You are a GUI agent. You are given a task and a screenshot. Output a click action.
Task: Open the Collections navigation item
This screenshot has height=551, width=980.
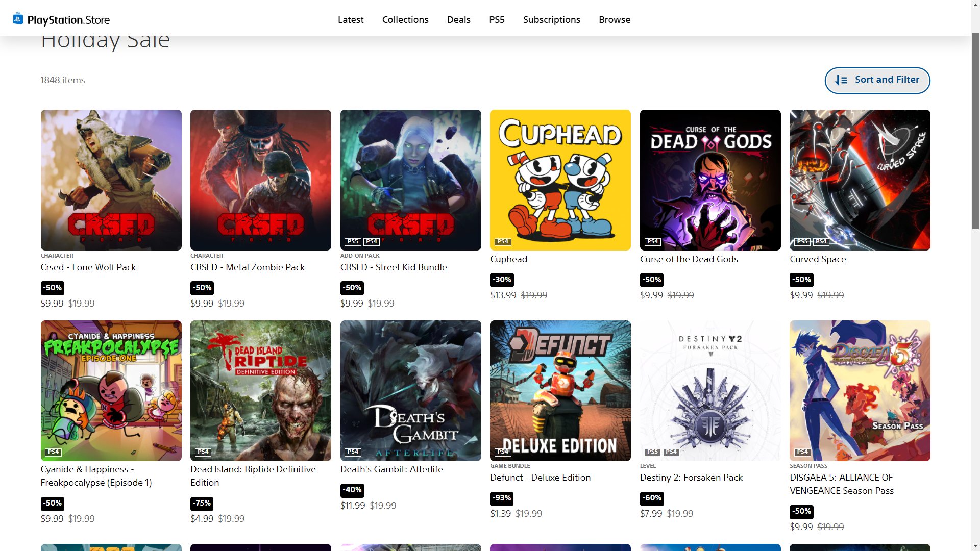[x=405, y=19]
